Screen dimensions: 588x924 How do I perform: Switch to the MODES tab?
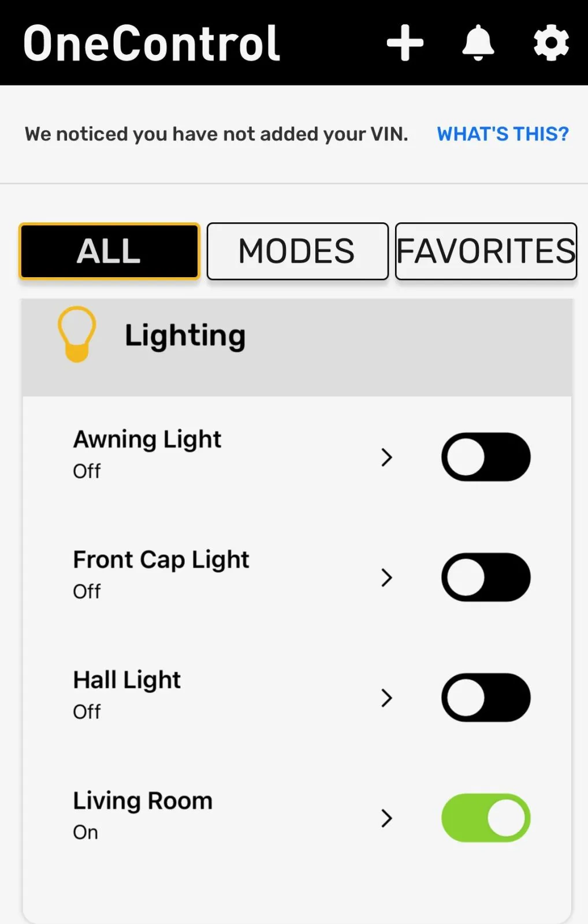click(297, 251)
